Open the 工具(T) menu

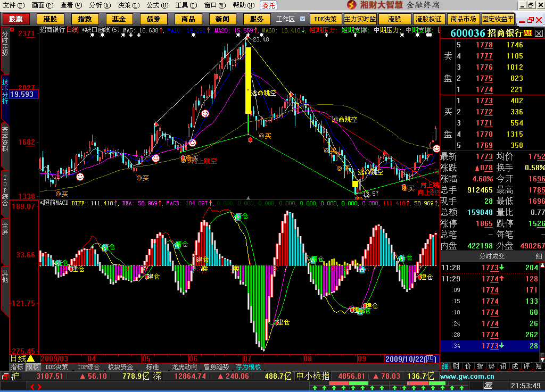[186, 5]
